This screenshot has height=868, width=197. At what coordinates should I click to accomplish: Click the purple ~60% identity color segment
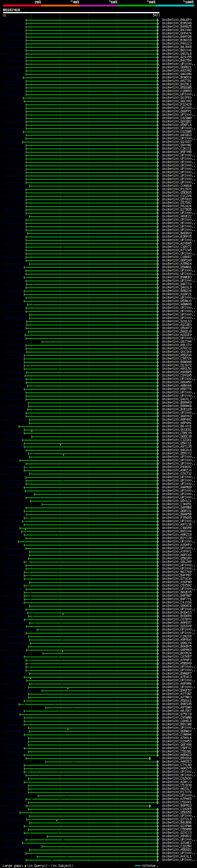pyautogui.click(x=99, y=6)
